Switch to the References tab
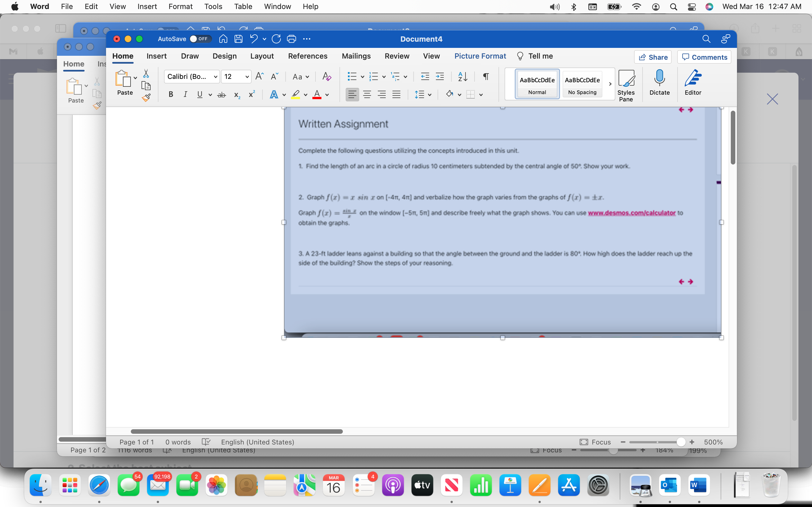 pos(308,56)
